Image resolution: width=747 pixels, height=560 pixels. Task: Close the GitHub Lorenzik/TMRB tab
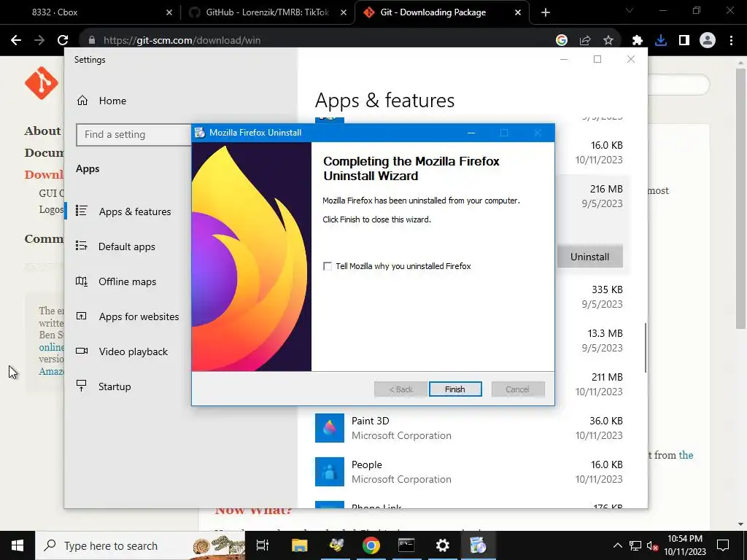pos(344,12)
